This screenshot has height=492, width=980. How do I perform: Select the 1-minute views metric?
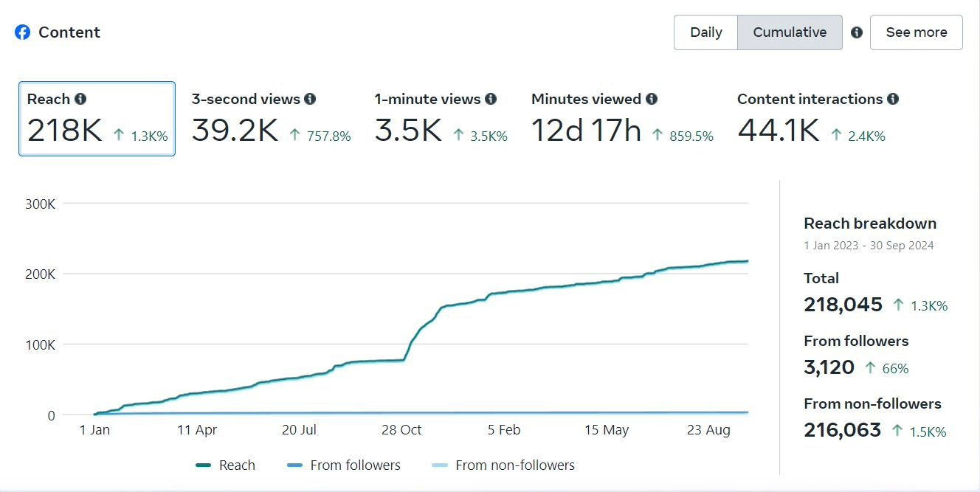tap(441, 119)
